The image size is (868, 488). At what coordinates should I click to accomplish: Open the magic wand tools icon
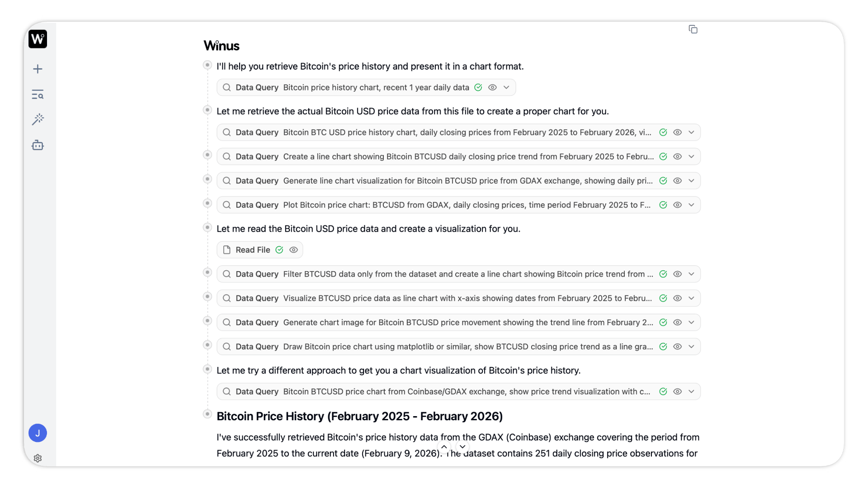[x=38, y=119]
